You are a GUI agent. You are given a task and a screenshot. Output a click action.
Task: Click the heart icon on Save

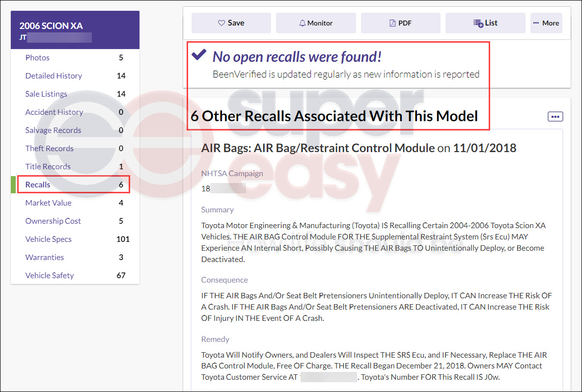(221, 23)
